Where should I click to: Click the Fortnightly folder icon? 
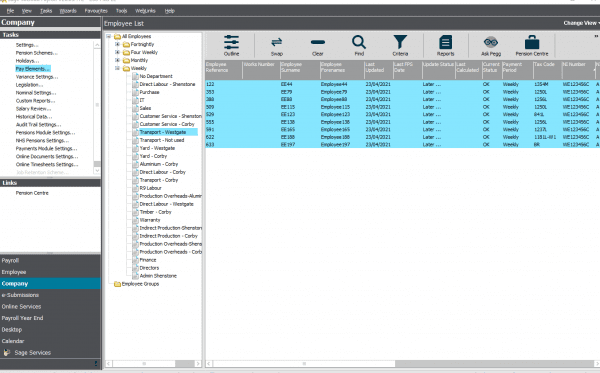coord(126,44)
